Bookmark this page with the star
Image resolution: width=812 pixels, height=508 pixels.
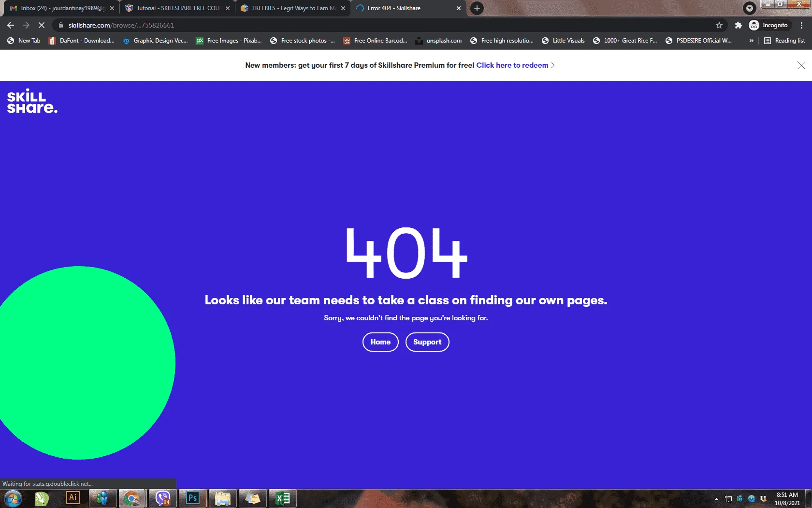[x=719, y=25]
